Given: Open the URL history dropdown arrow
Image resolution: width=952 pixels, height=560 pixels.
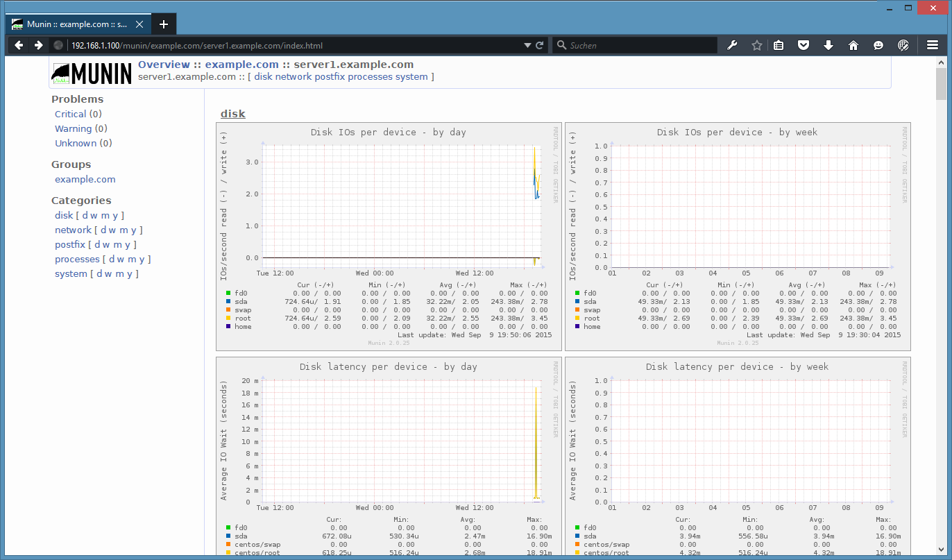Looking at the screenshot, I should click(527, 45).
